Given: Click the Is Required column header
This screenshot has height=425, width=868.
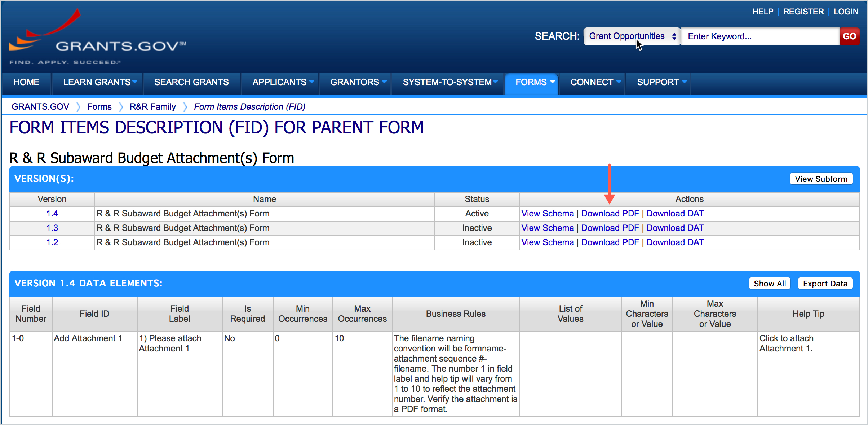Looking at the screenshot, I should [248, 314].
